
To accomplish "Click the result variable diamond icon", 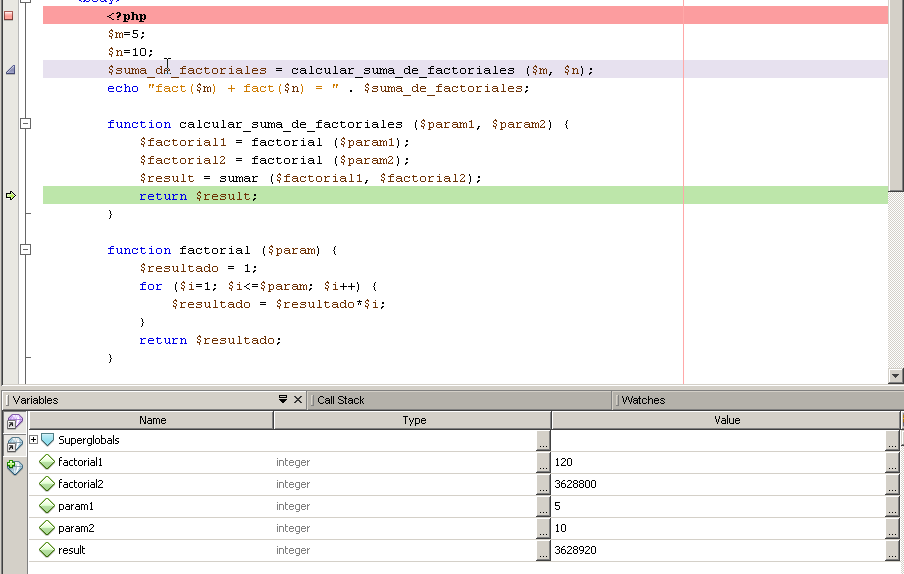I will (x=46, y=550).
